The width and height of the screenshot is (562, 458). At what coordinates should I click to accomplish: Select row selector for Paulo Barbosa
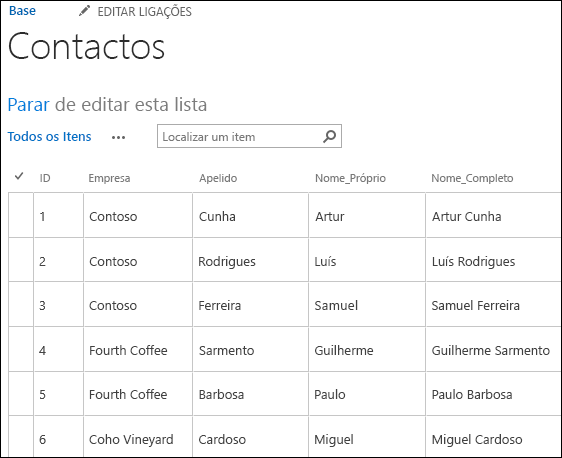21,393
